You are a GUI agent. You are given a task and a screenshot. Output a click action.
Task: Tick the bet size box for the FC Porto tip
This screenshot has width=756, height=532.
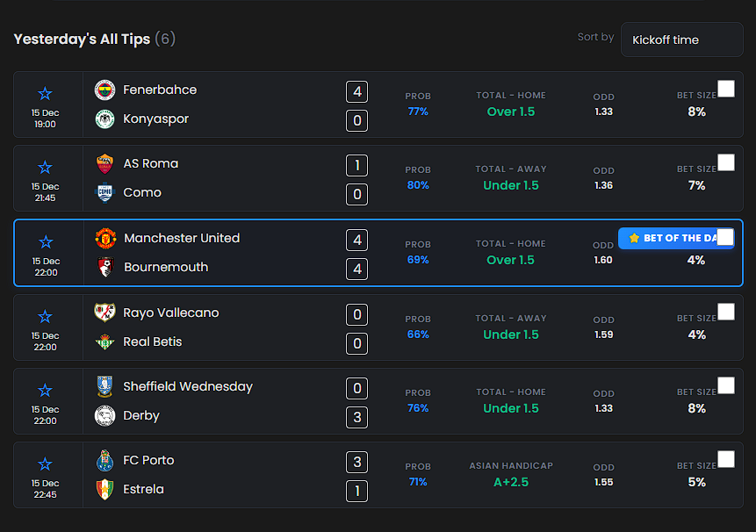tap(726, 459)
